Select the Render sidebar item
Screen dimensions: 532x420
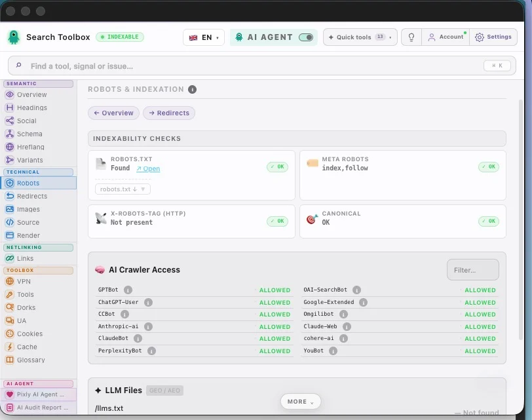coord(39,235)
